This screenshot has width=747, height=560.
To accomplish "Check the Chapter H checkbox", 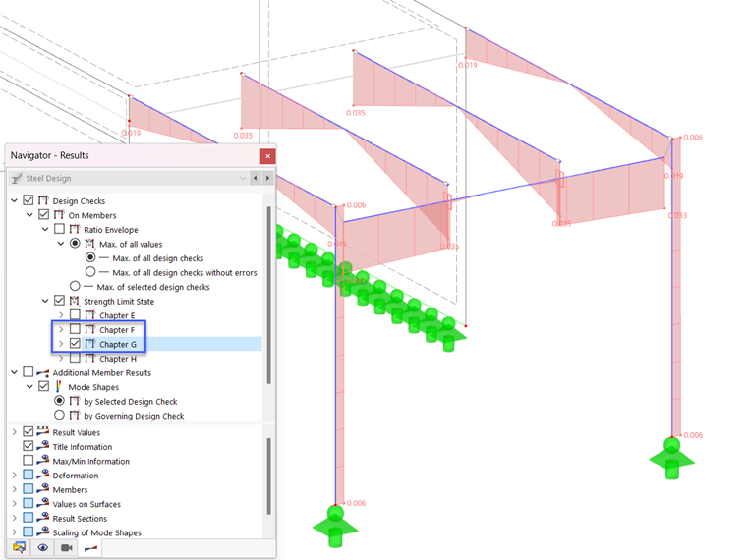I will [x=75, y=358].
